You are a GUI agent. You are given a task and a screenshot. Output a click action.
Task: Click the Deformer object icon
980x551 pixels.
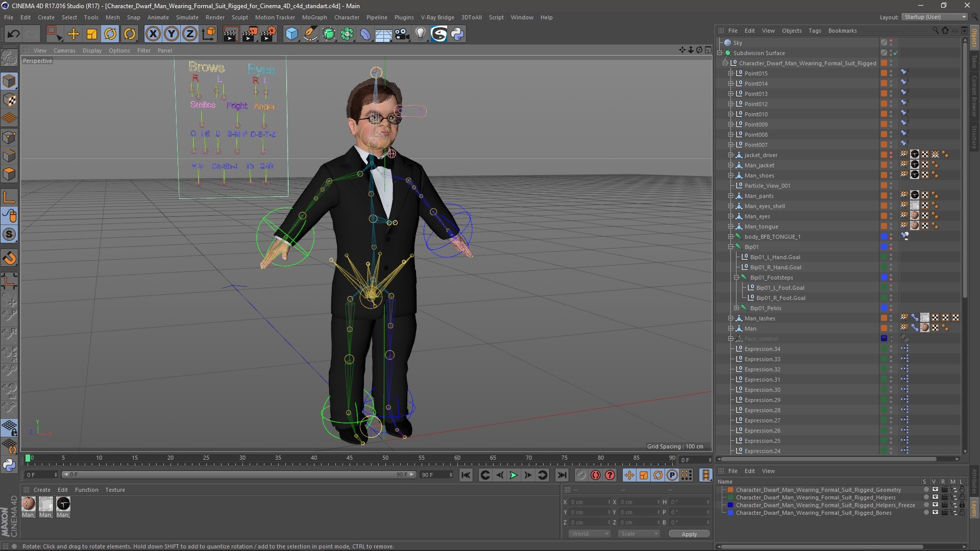(365, 34)
